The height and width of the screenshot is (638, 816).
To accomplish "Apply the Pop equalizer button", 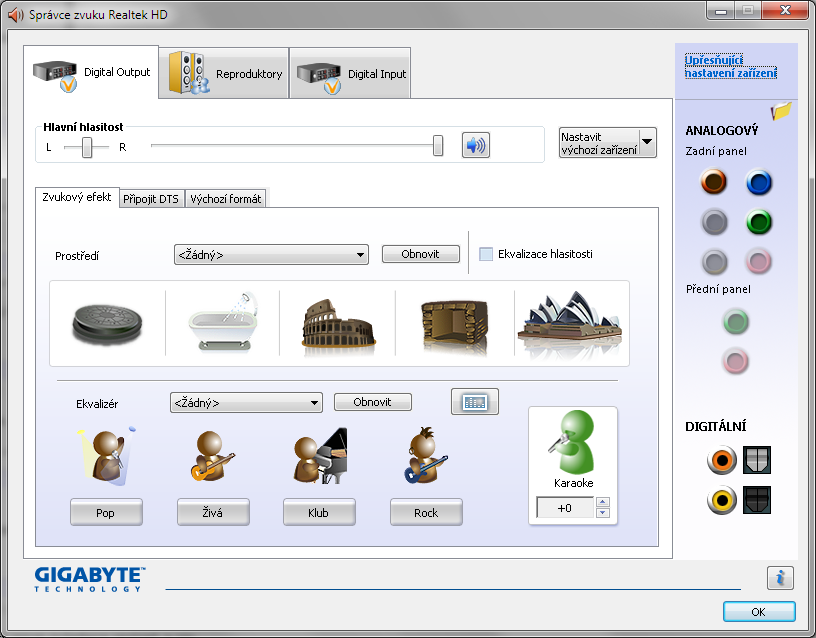I will click(x=106, y=513).
